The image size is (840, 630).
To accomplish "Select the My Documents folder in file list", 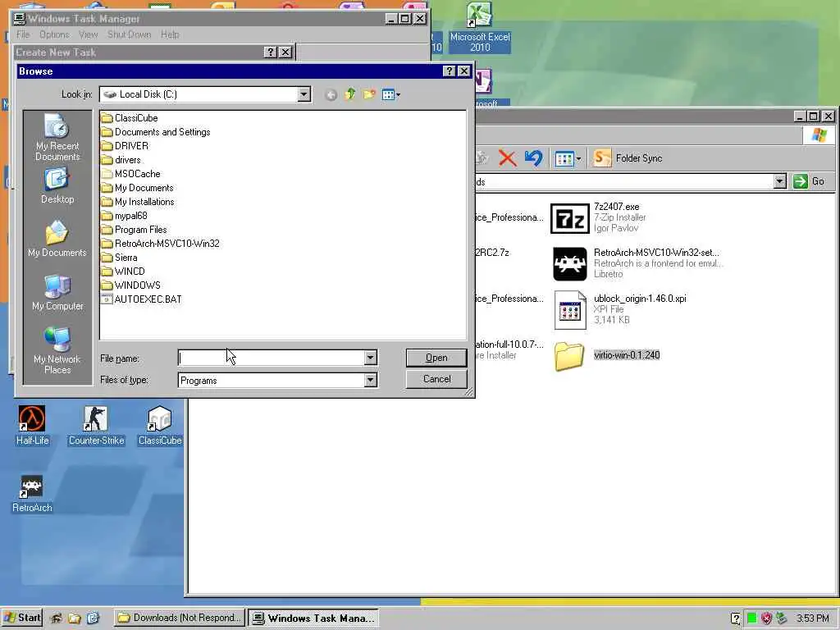I will click(x=138, y=188).
